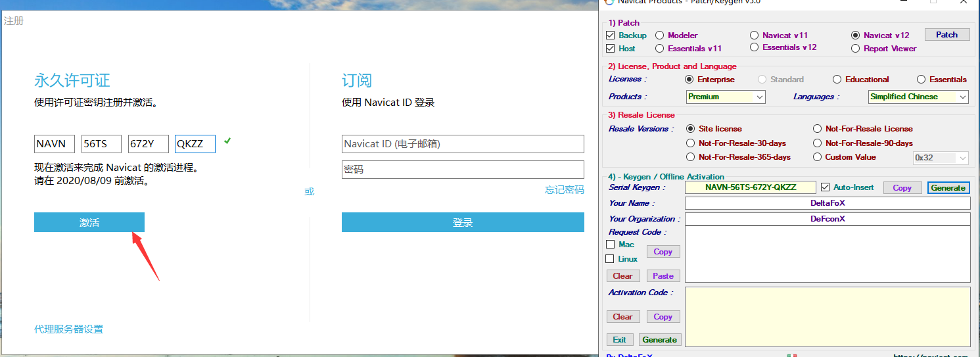Click the 登录 button under 订阅
980x357 pixels.
click(463, 222)
